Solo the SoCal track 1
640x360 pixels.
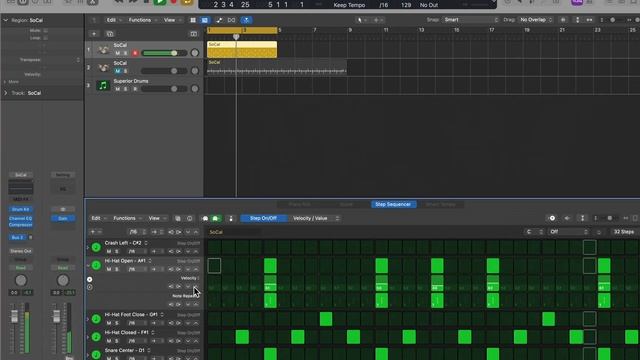point(126,53)
